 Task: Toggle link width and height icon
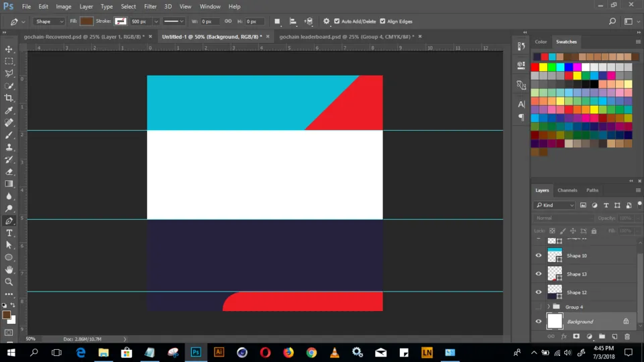point(228,21)
